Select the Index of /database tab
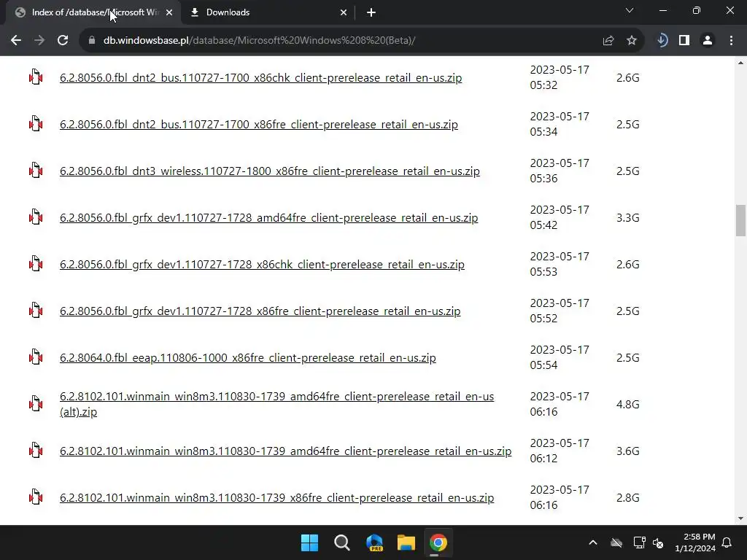The image size is (747, 560). (x=93, y=12)
